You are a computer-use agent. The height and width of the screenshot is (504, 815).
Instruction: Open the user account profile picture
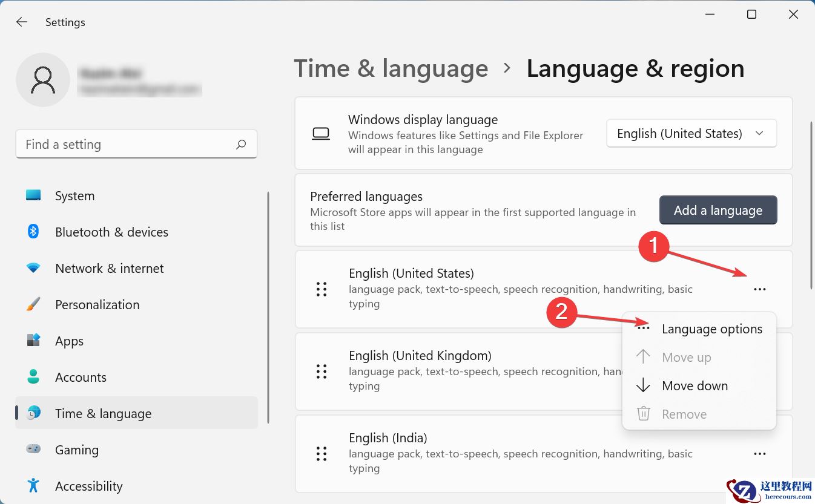tap(42, 80)
